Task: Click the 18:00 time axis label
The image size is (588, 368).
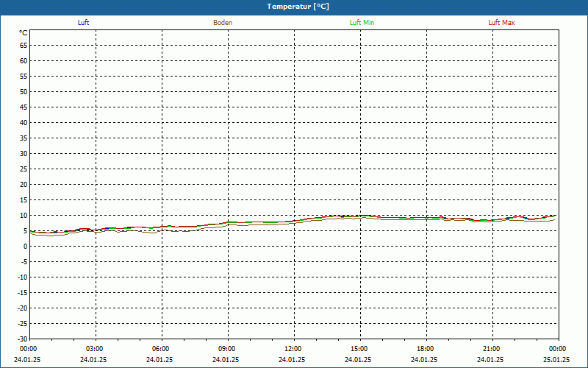Action: 426,349
